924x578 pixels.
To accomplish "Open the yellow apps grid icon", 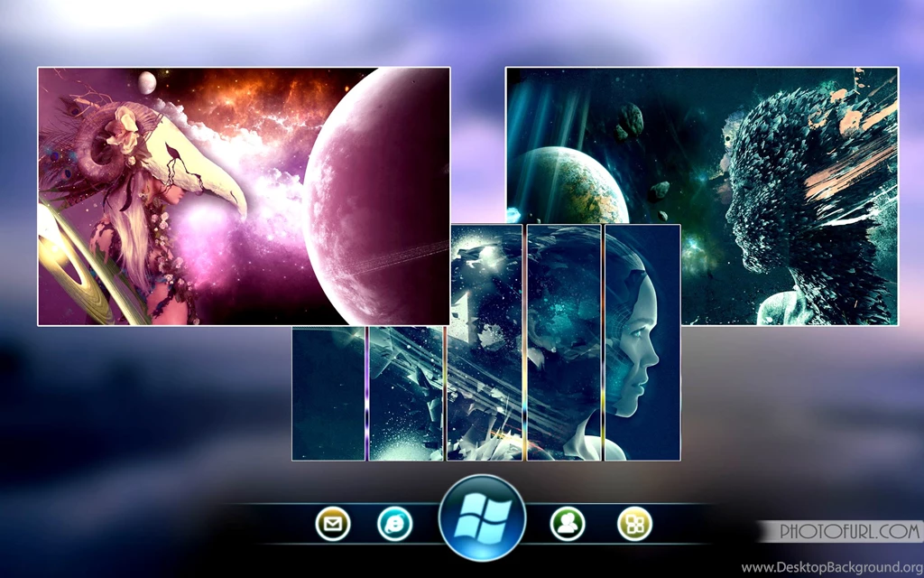I will 634,524.
